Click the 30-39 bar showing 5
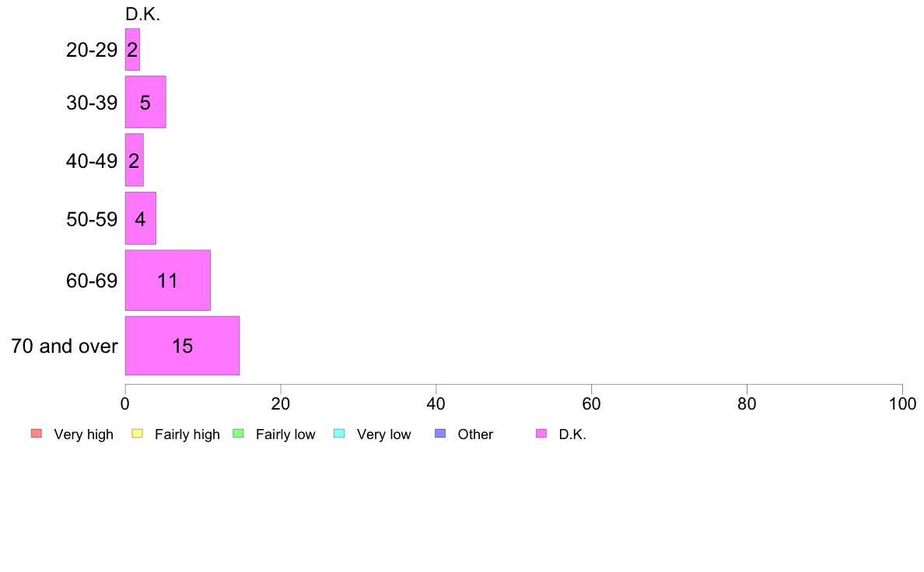 click(x=145, y=102)
